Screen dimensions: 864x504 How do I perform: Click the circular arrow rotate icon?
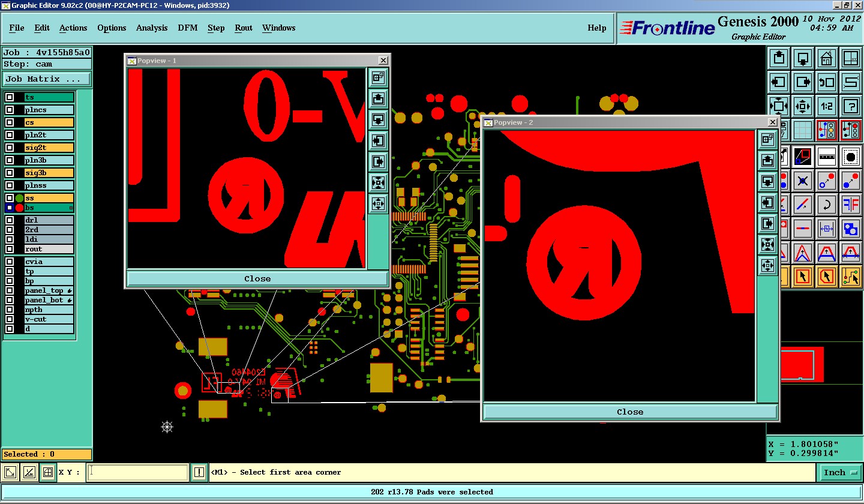[x=827, y=204]
